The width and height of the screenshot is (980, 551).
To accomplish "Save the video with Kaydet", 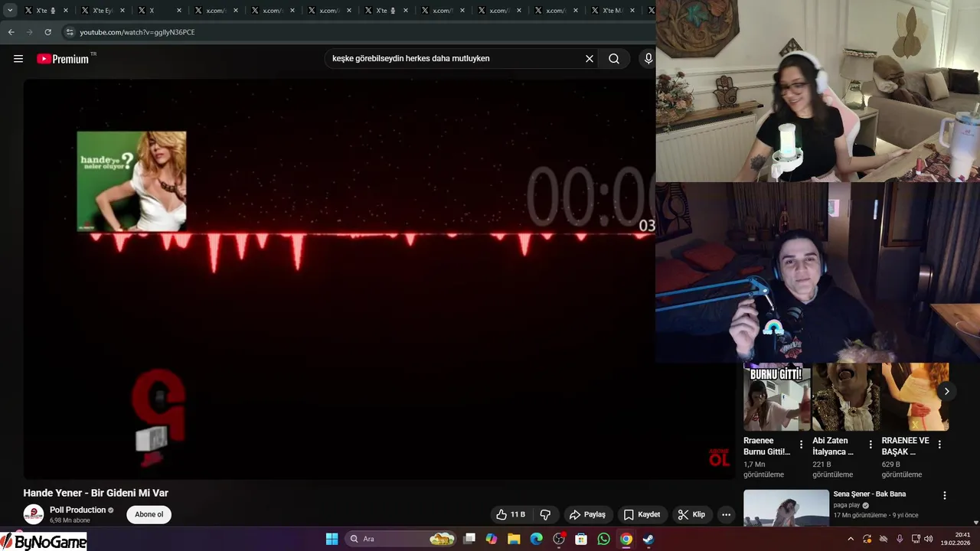I will coord(642,515).
